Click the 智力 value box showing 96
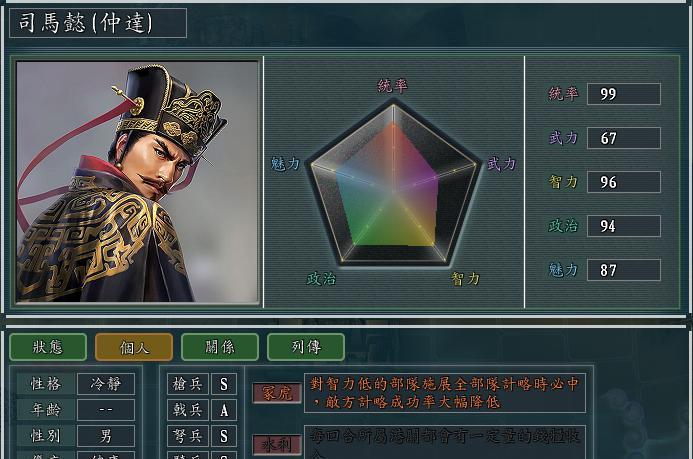 [624, 182]
